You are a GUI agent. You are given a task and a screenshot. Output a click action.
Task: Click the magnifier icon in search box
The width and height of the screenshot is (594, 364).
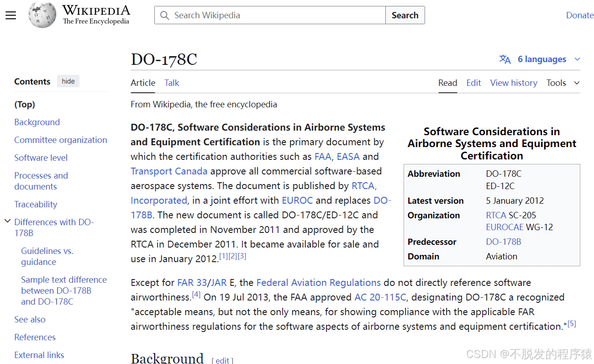point(164,15)
